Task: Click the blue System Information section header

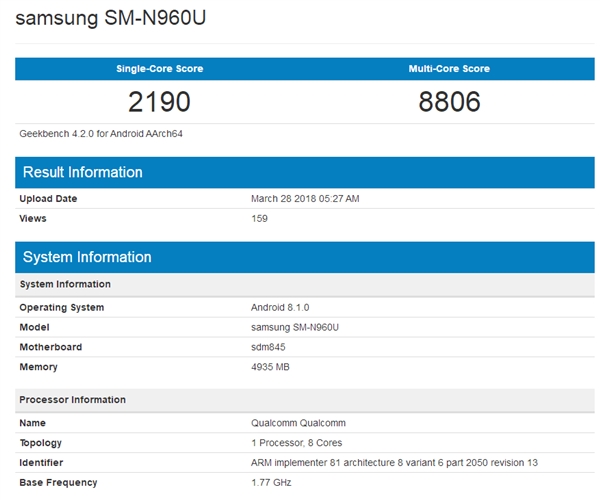Action: (87, 257)
